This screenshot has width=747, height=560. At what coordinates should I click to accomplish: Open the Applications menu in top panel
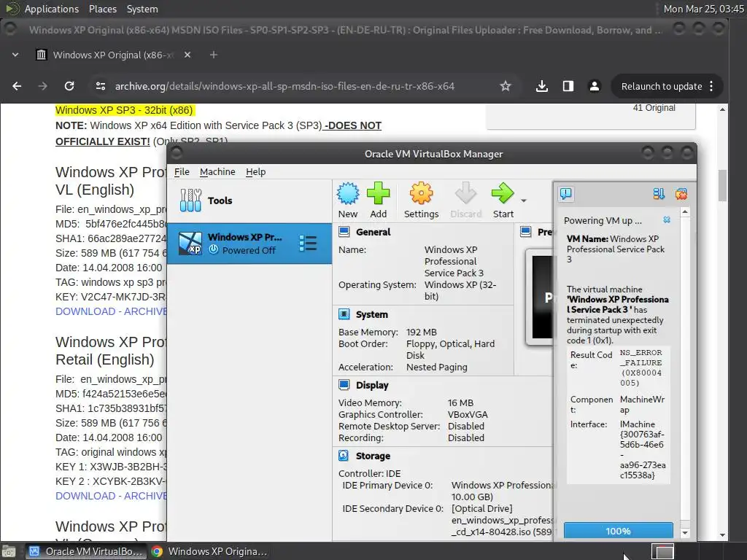52,9
